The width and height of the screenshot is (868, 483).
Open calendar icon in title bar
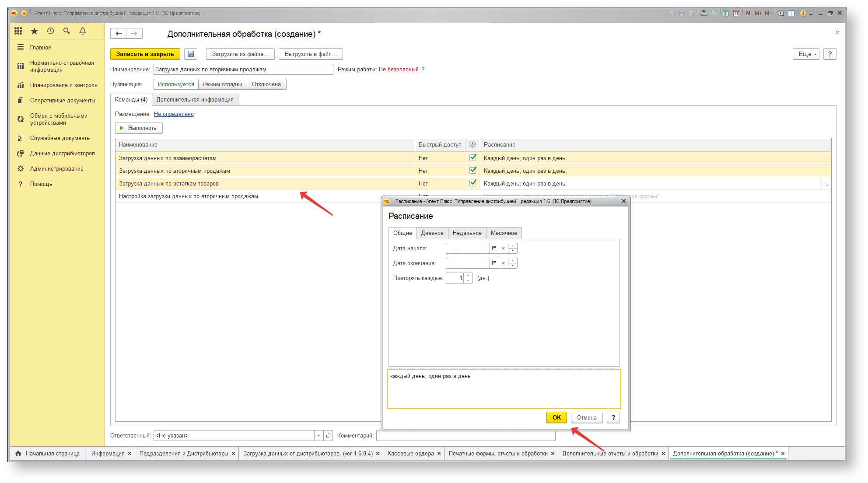coord(736,13)
